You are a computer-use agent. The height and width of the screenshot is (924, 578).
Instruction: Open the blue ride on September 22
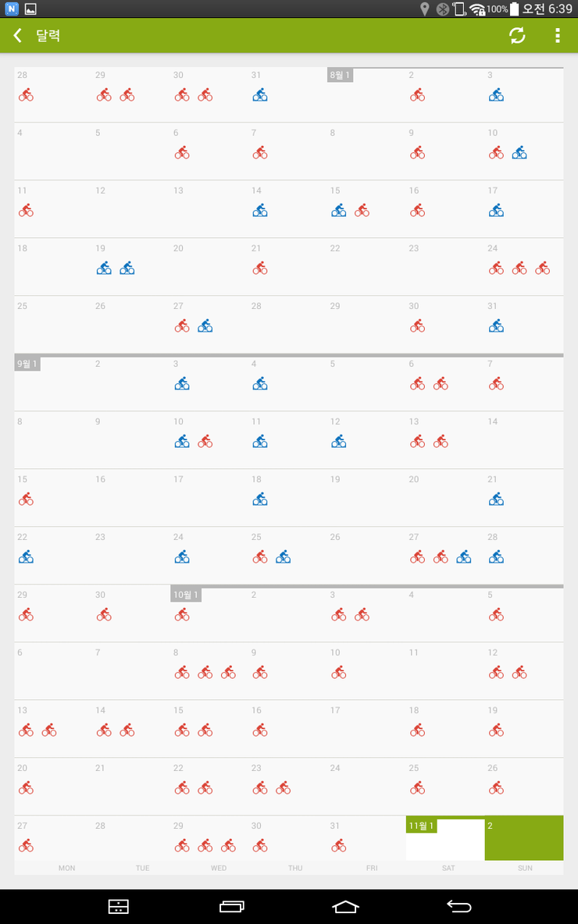click(26, 557)
